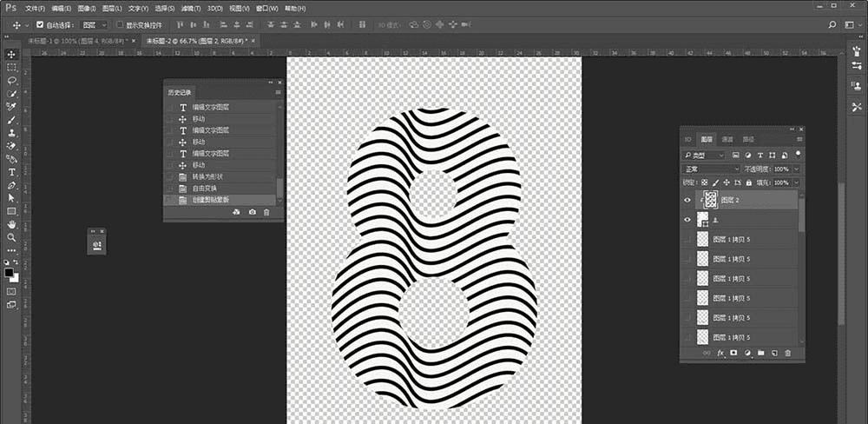The width and height of the screenshot is (868, 424).
Task: Open the 文件(F) menu
Action: [x=36, y=9]
